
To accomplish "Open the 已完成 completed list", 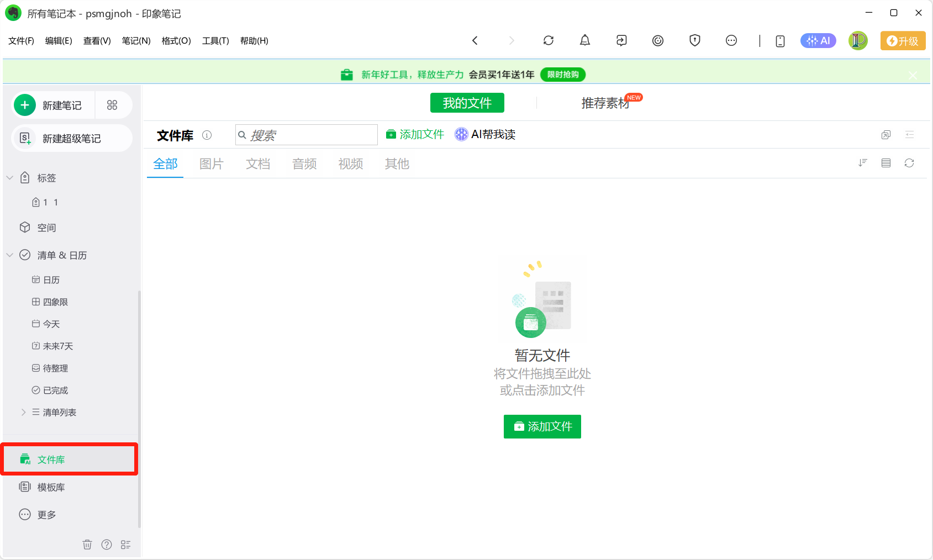I will 55,390.
